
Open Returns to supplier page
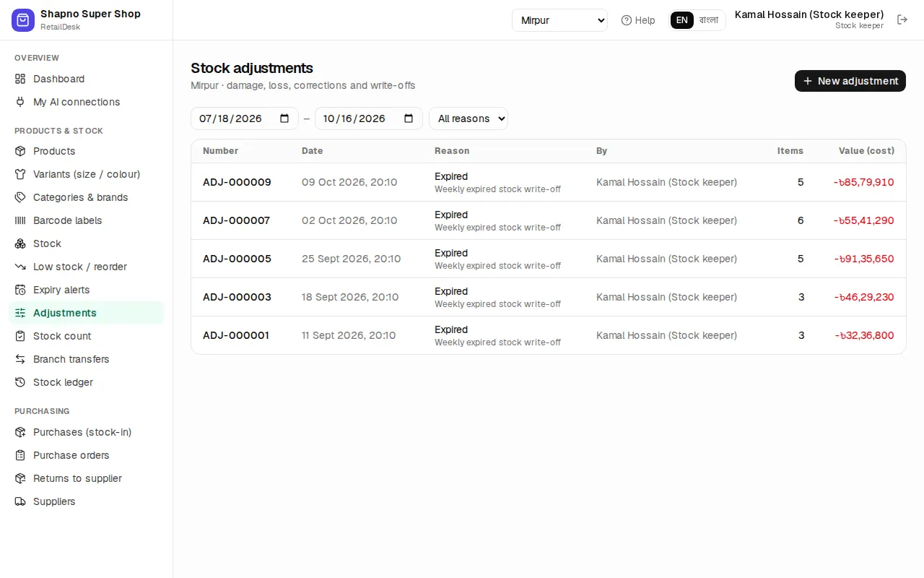coord(87,478)
